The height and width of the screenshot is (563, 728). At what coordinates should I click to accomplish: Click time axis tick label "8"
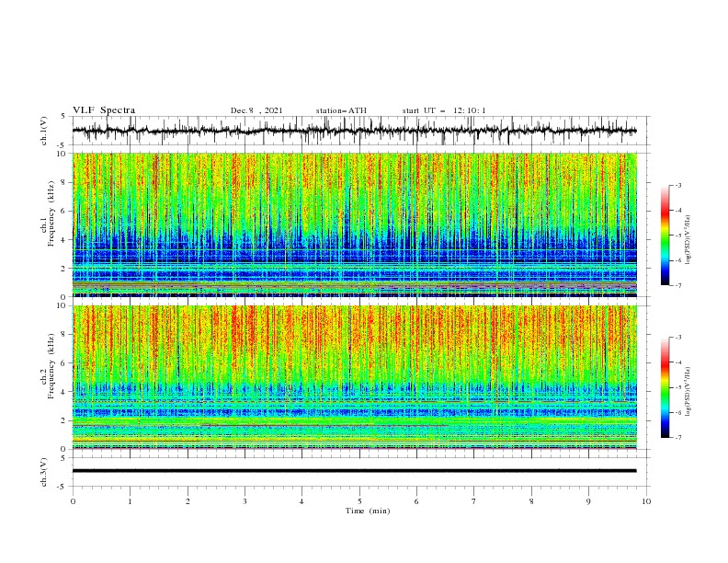coord(531,501)
